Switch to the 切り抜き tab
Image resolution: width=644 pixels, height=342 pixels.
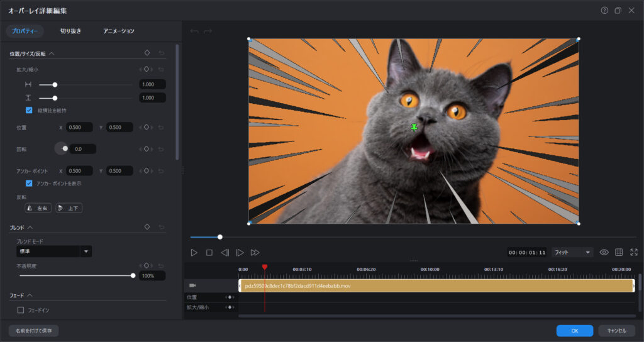click(x=70, y=31)
